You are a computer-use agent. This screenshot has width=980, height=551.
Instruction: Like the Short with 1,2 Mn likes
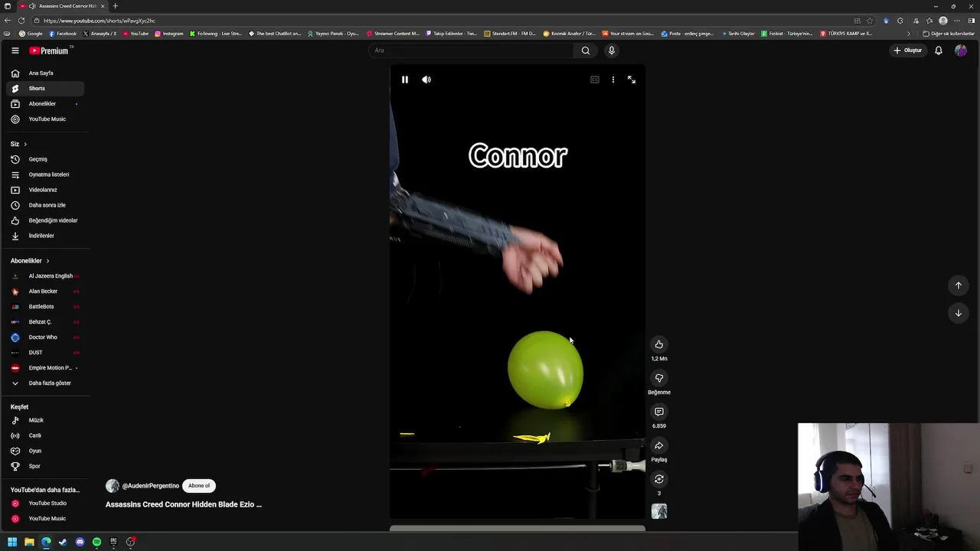(659, 344)
